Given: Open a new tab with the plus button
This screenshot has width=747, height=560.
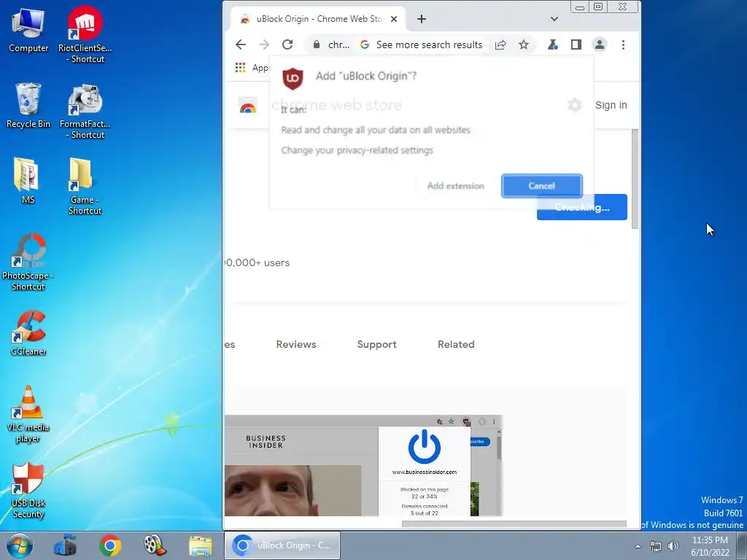Looking at the screenshot, I should pos(422,19).
